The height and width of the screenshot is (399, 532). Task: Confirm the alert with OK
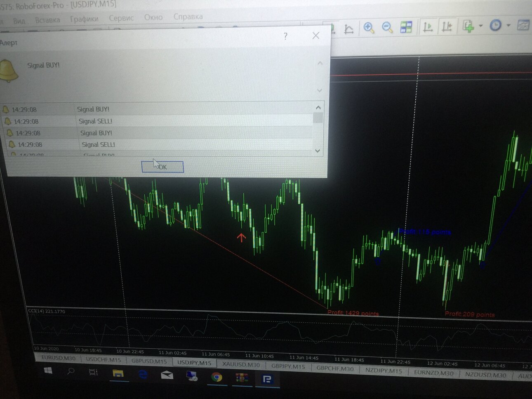[162, 167]
